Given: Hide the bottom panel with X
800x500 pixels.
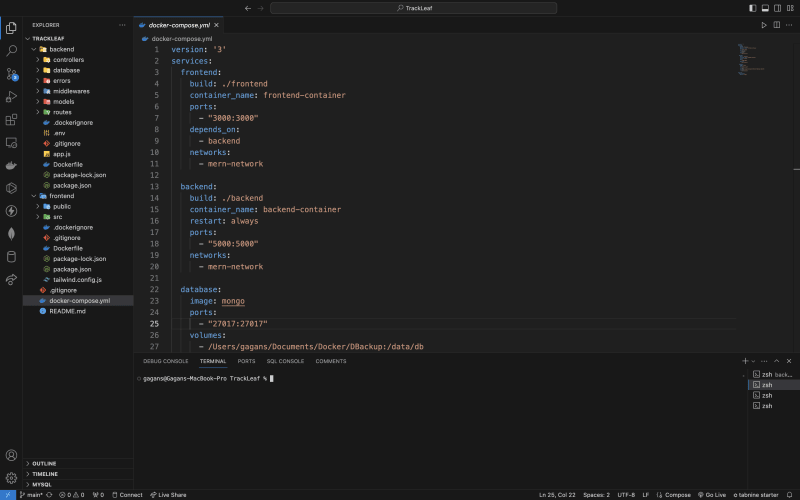Looking at the screenshot, I should point(789,361).
